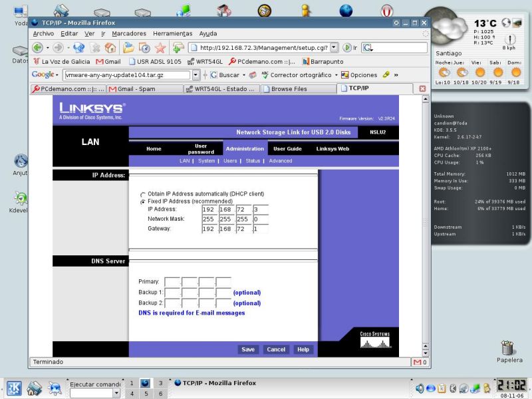Click the first Primary DNS octet field
The width and height of the screenshot is (532, 399).
pyautogui.click(x=172, y=282)
